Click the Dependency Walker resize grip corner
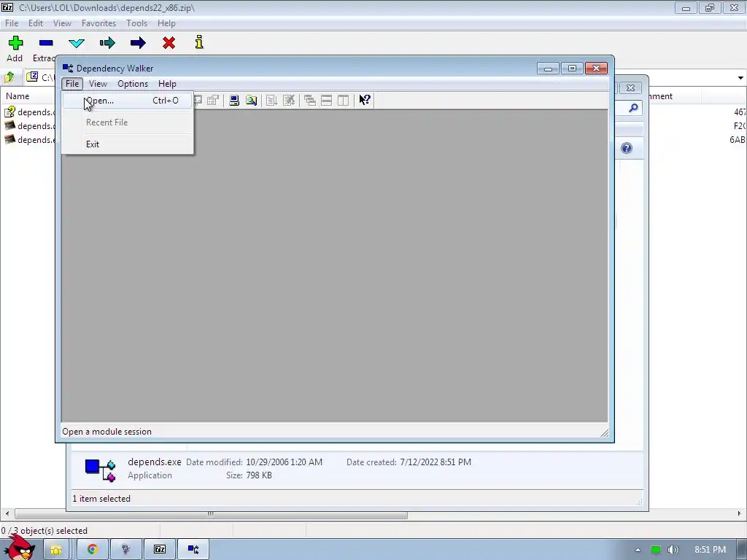 pyautogui.click(x=604, y=432)
